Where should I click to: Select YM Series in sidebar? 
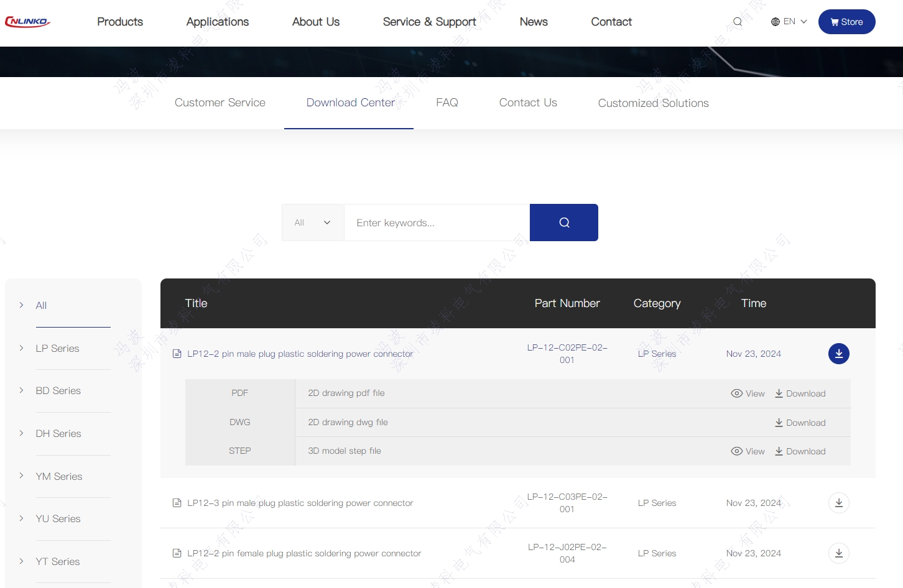pyautogui.click(x=59, y=476)
